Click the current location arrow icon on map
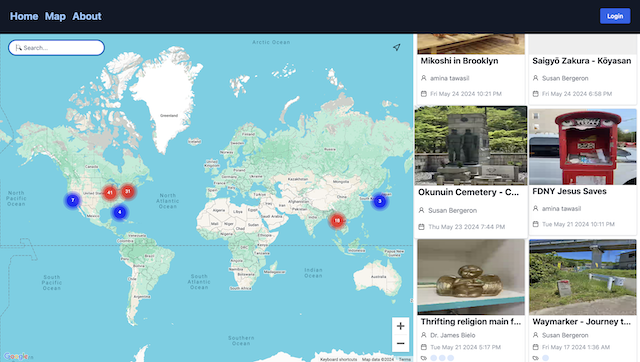Viewport: 640px width, 362px height. pyautogui.click(x=396, y=47)
